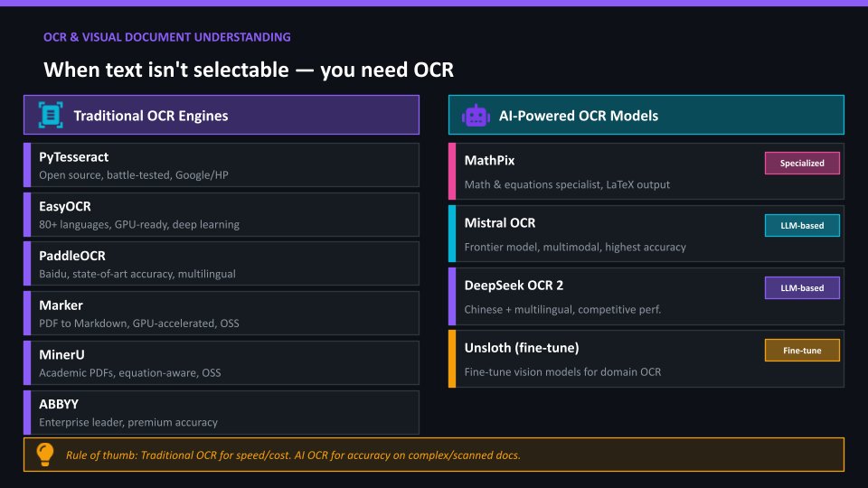This screenshot has height=488, width=868.
Task: Select the Fine-tune badge on Unsloth
Action: (802, 351)
